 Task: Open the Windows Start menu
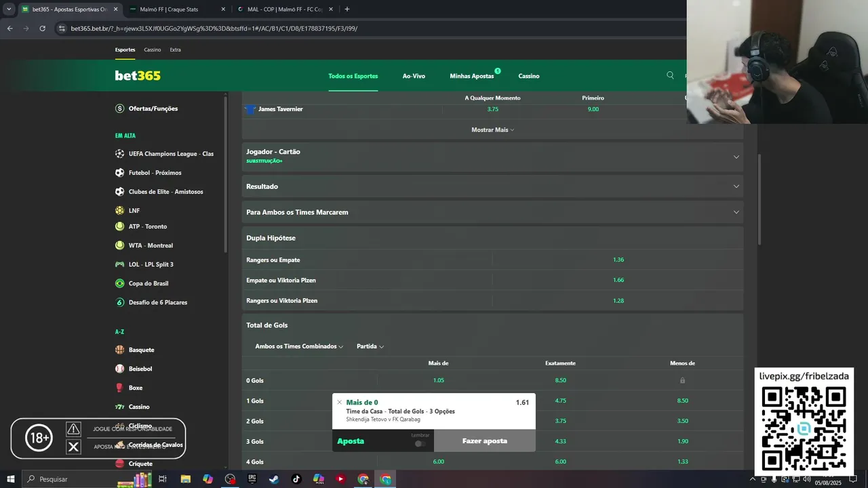point(11,479)
